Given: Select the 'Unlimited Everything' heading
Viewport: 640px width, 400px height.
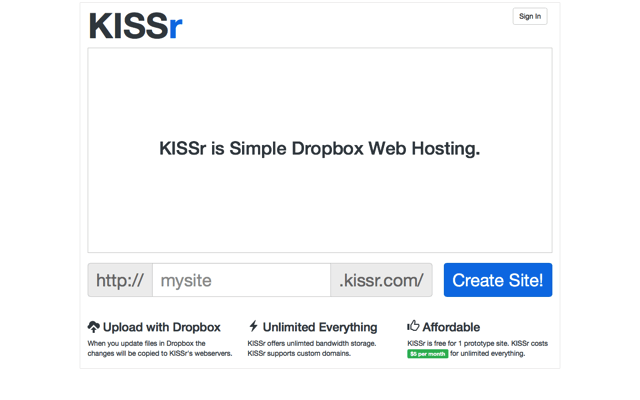Looking at the screenshot, I should [x=320, y=327].
